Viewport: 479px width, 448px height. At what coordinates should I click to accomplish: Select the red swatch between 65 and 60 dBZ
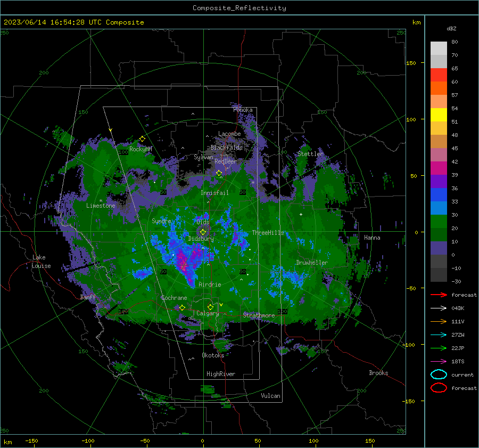pyautogui.click(x=439, y=75)
